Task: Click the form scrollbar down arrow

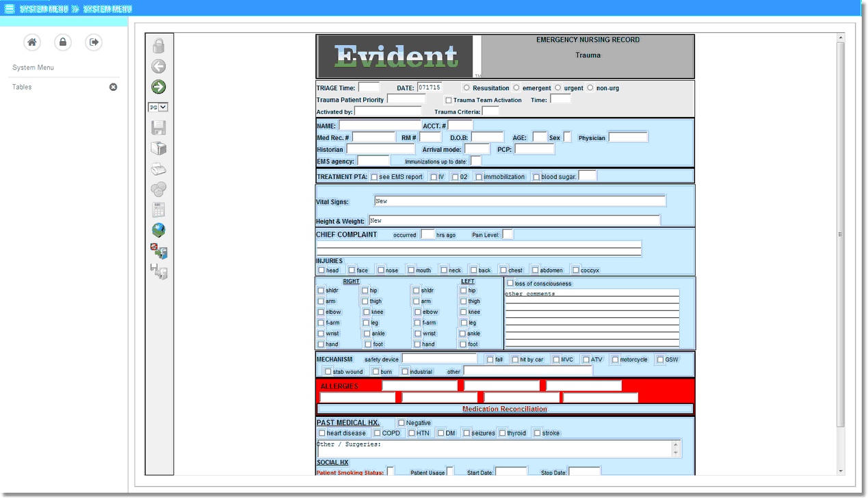Action: 841,471
